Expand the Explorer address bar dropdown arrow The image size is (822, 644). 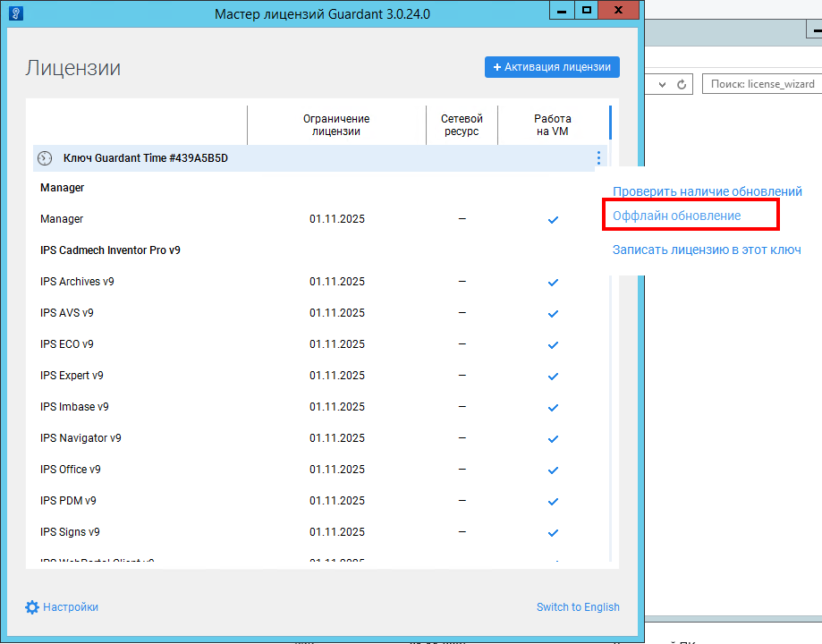662,84
